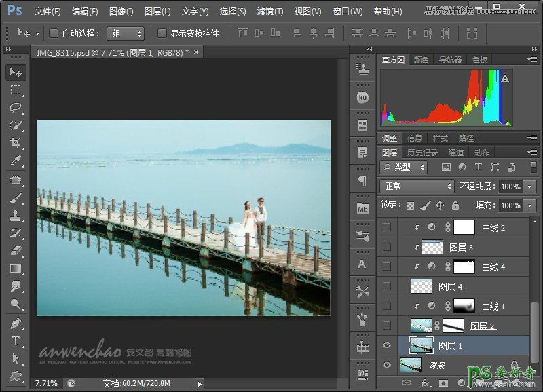
Task: Open the Mini Bridge panel icon
Action: pyautogui.click(x=362, y=208)
